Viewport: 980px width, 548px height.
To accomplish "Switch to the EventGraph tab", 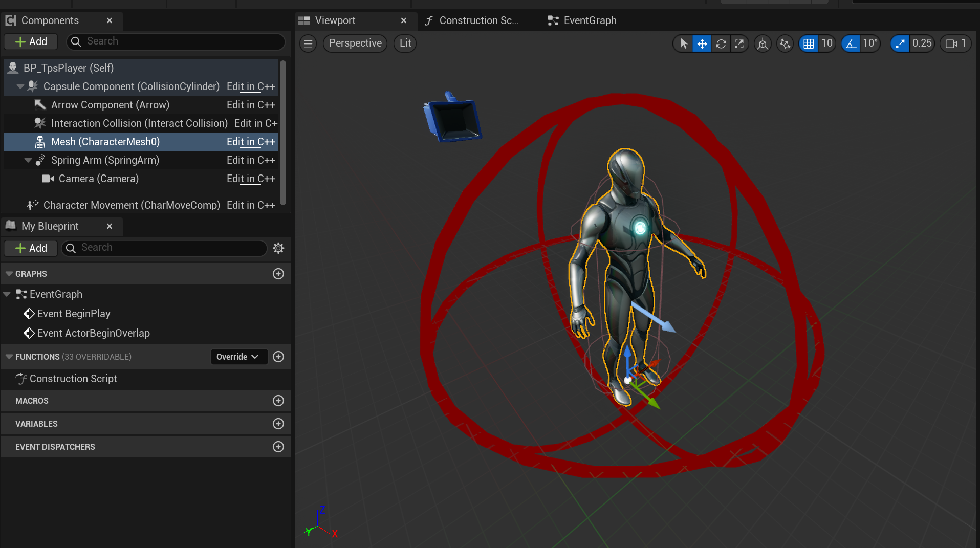I will point(582,20).
